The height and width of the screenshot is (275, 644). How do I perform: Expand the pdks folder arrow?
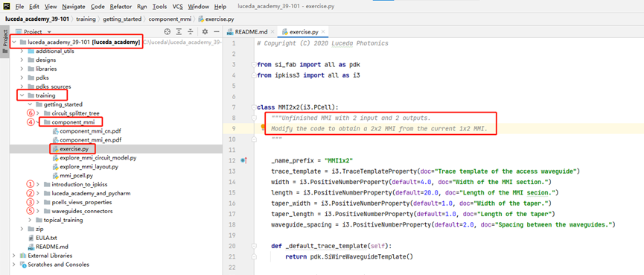click(x=22, y=78)
